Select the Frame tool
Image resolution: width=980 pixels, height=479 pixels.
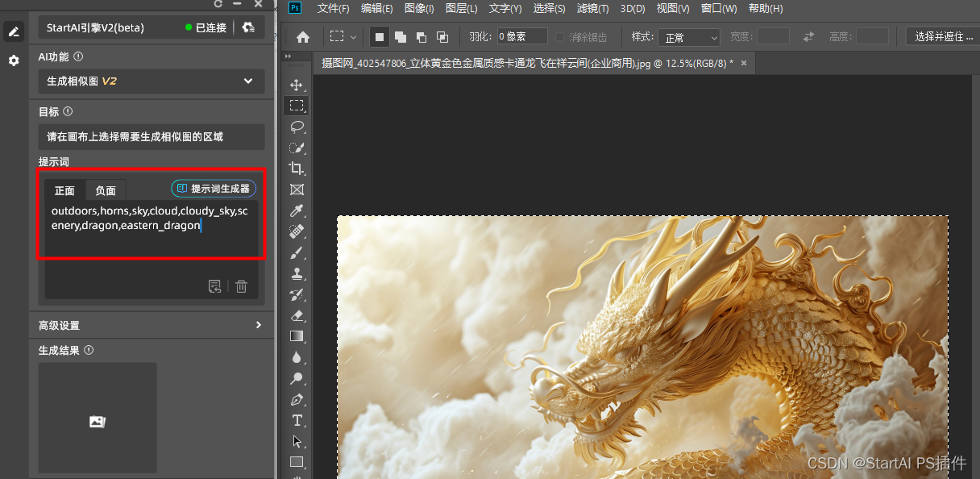[x=297, y=190]
